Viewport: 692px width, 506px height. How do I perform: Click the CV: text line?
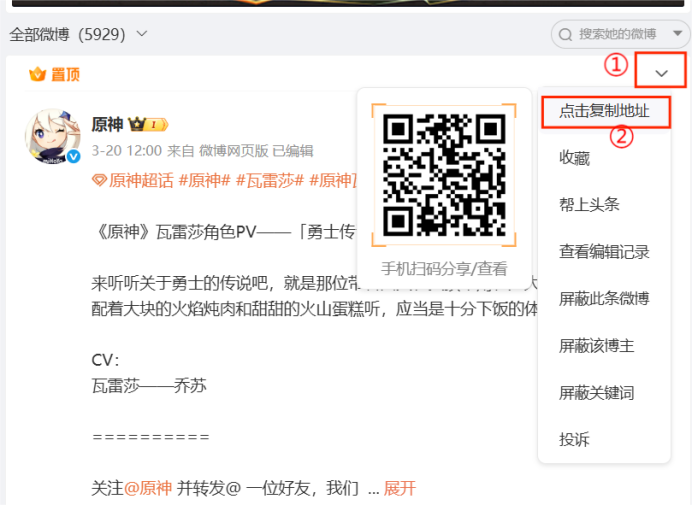pyautogui.click(x=105, y=360)
